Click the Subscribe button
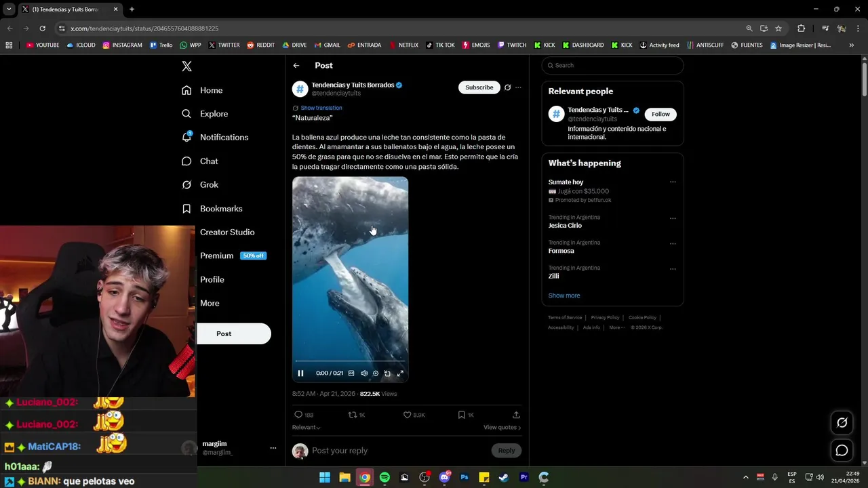The image size is (868, 488). [x=479, y=87]
